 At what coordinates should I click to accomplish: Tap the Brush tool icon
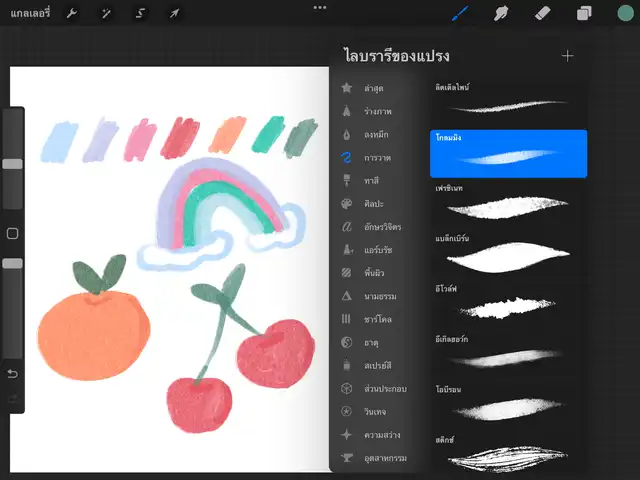coord(461,13)
